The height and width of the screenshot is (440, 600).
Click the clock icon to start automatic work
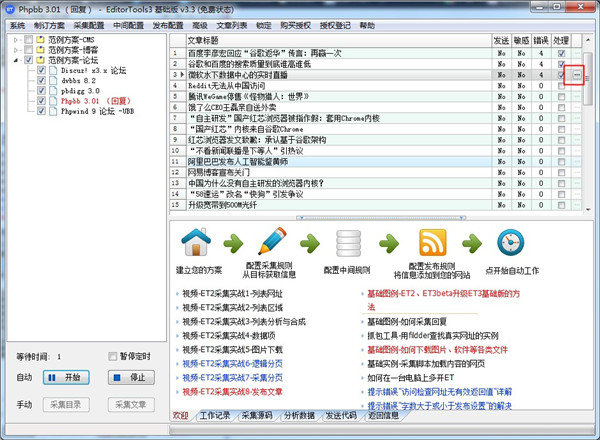coord(510,242)
